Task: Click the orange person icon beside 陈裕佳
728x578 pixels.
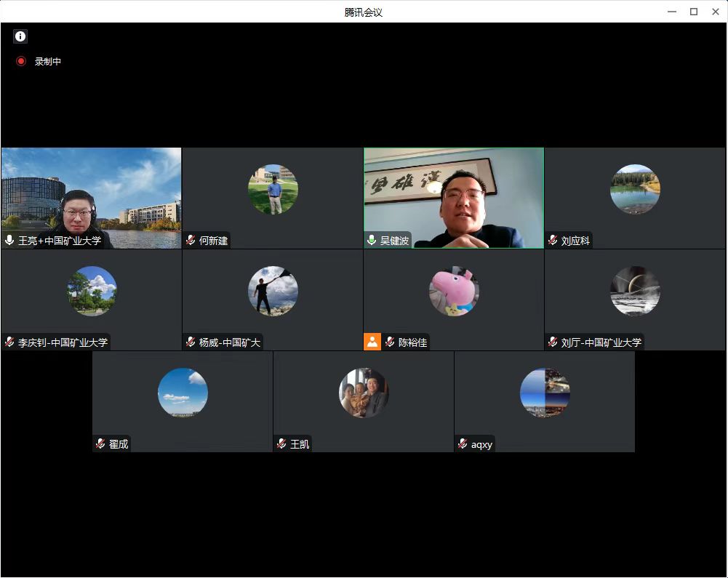Action: [372, 342]
